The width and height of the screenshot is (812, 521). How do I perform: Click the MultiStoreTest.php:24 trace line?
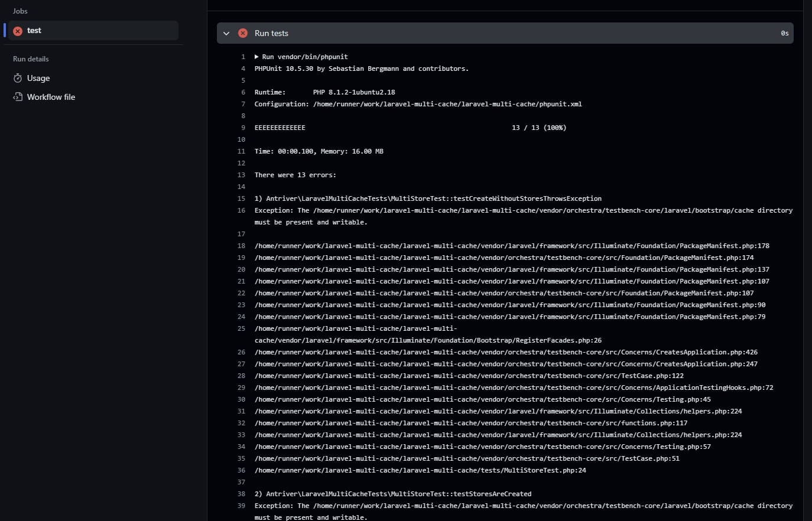click(420, 470)
